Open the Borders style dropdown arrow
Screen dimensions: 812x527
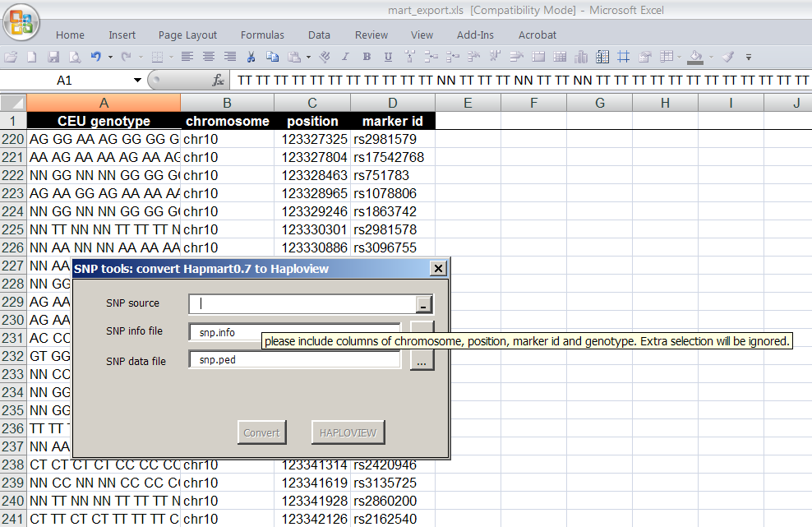(172, 57)
